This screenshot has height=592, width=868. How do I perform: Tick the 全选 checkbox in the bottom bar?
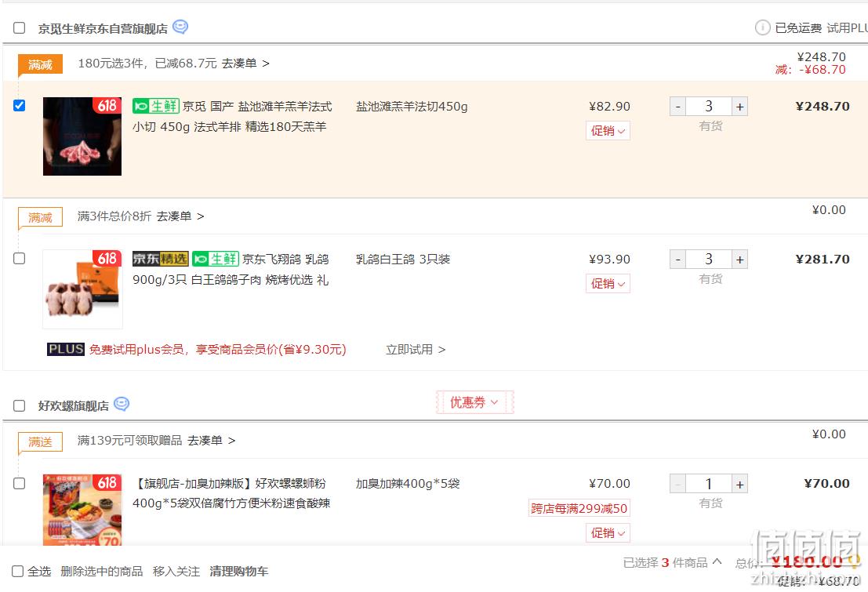18,571
